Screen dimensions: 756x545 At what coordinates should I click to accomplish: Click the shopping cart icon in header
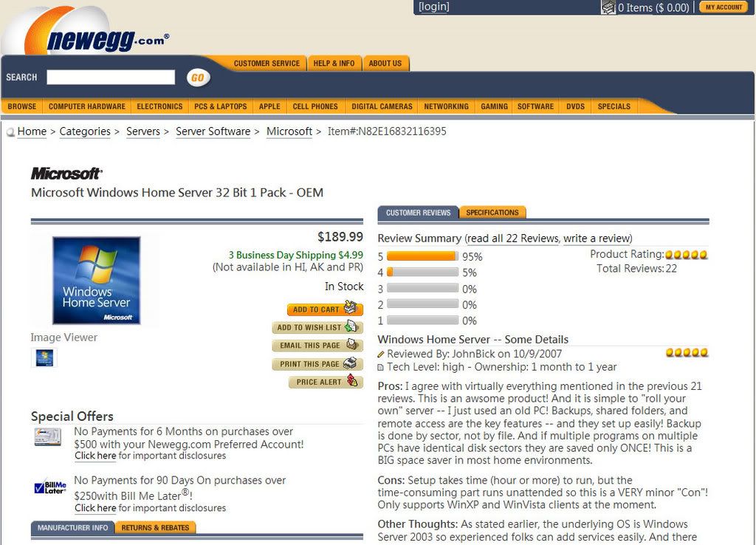pyautogui.click(x=608, y=7)
